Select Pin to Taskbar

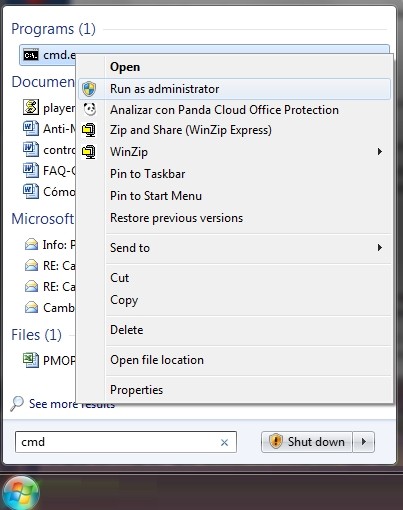(147, 174)
